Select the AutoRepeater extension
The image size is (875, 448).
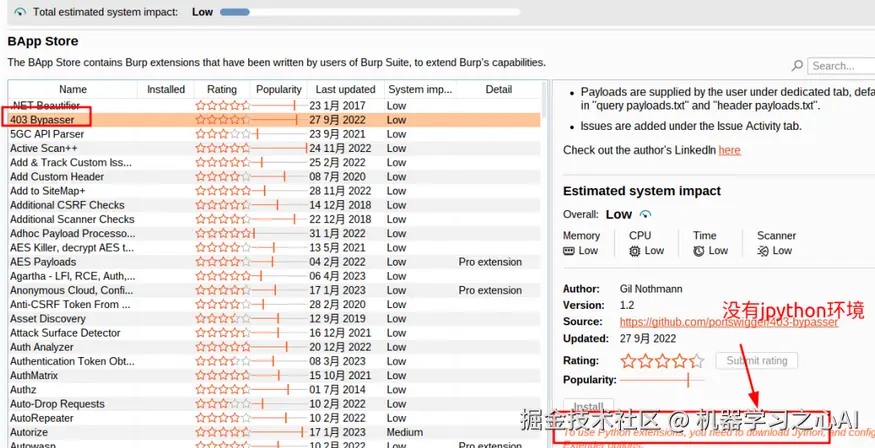274,418
